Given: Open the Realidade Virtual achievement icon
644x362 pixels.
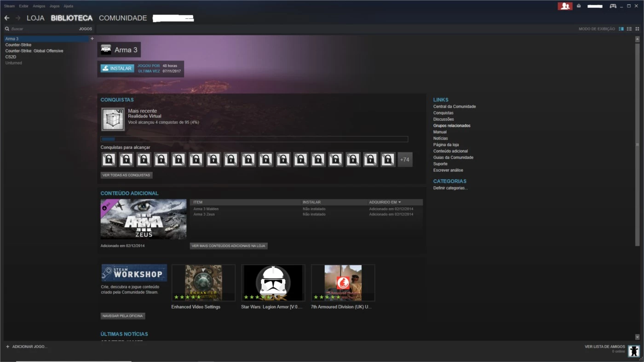Looking at the screenshot, I should click(x=113, y=119).
